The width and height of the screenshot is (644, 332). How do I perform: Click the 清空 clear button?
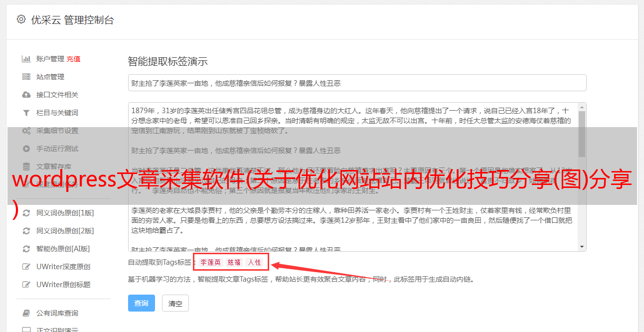point(175,303)
